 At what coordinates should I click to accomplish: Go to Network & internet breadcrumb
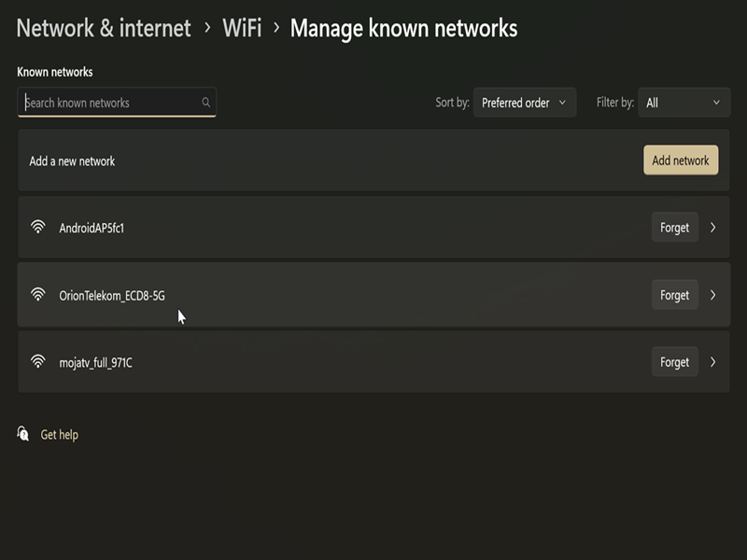[x=104, y=28]
